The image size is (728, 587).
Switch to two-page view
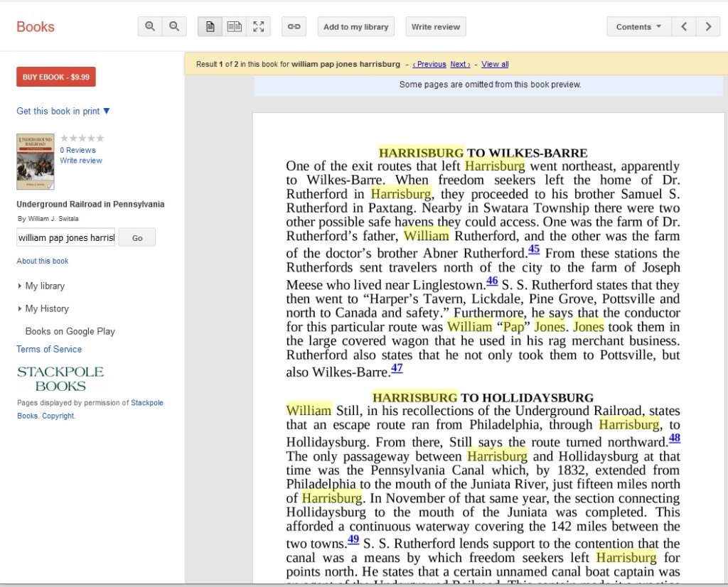pos(234,27)
